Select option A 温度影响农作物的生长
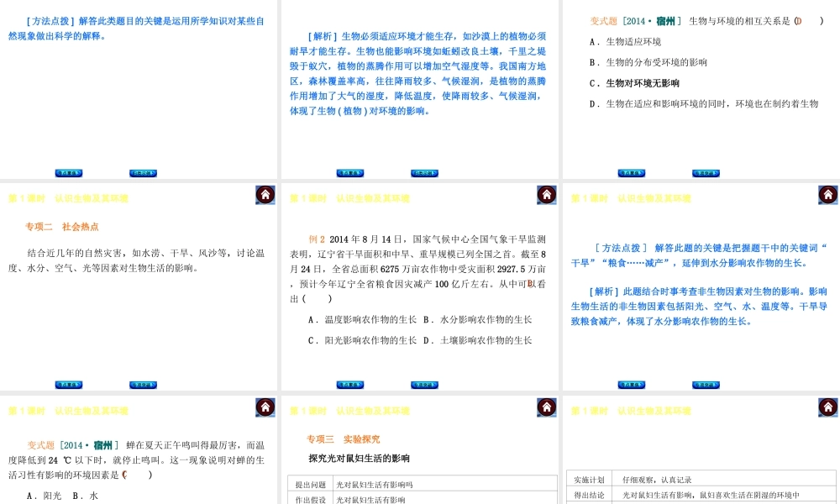The height and width of the screenshot is (504, 840). [362, 320]
